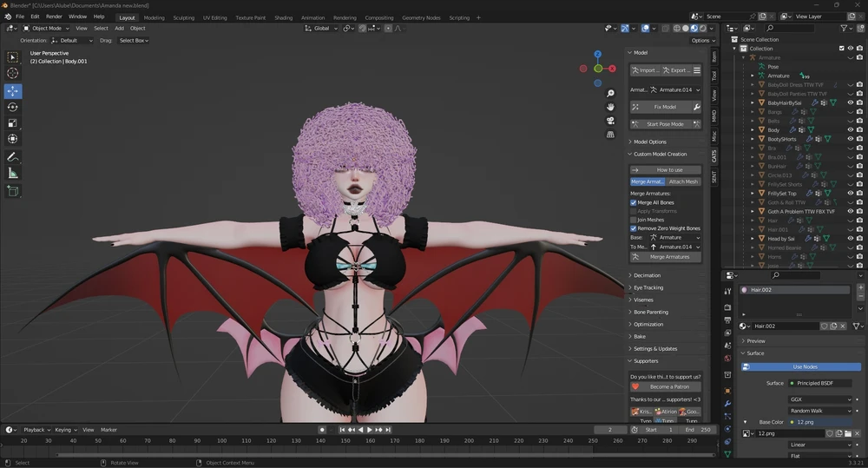868x468 pixels.
Task: Activate the Transform tool
Action: pos(12,139)
